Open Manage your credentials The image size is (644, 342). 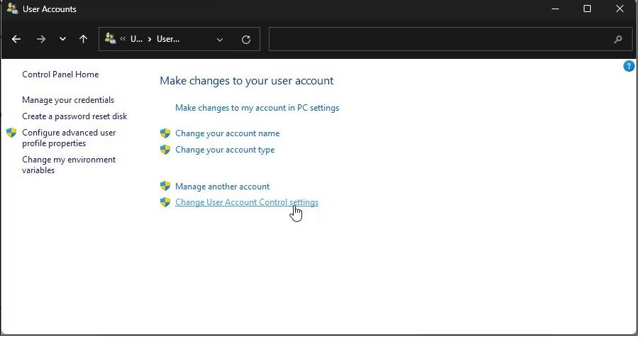(x=68, y=100)
